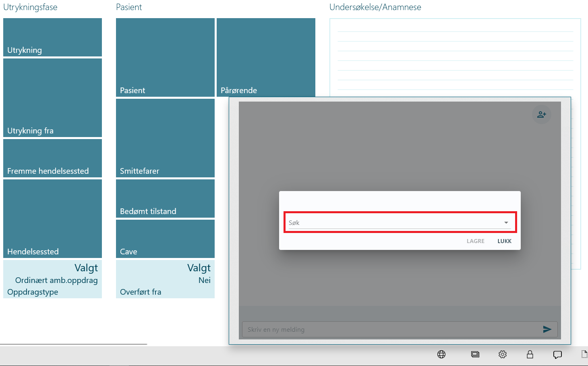588x366 pixels.
Task: Select the Fremme hendelsessted tile
Action: pyautogui.click(x=52, y=158)
